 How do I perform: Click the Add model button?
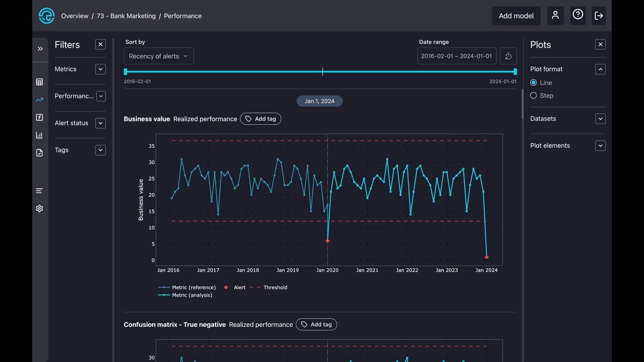[x=516, y=16]
